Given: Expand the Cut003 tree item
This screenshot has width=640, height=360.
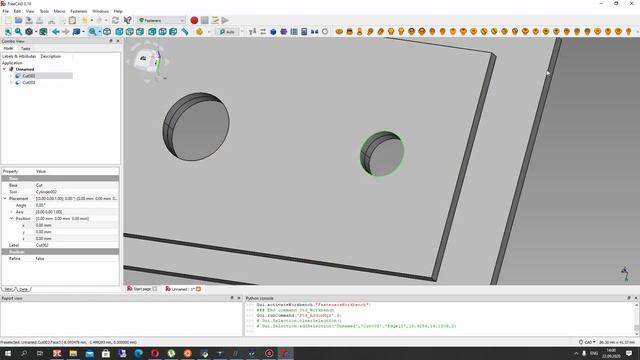Looking at the screenshot, I should coord(11,82).
